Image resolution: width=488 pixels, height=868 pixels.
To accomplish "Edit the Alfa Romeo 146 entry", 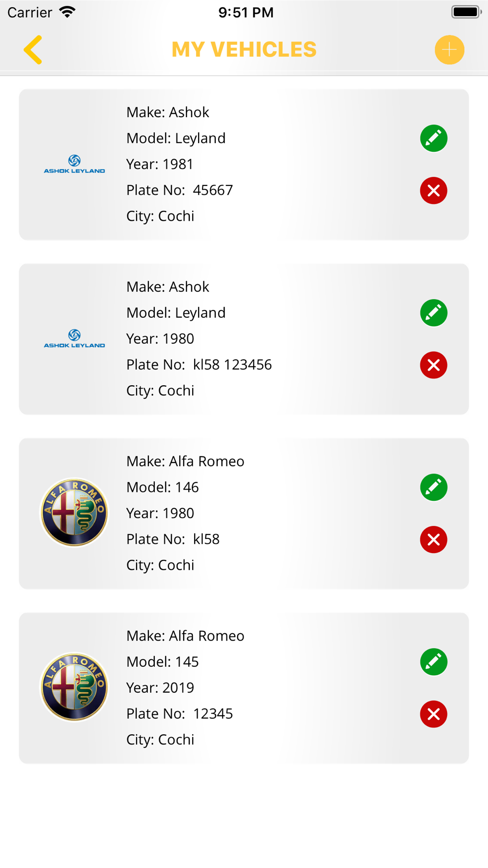I will (433, 487).
